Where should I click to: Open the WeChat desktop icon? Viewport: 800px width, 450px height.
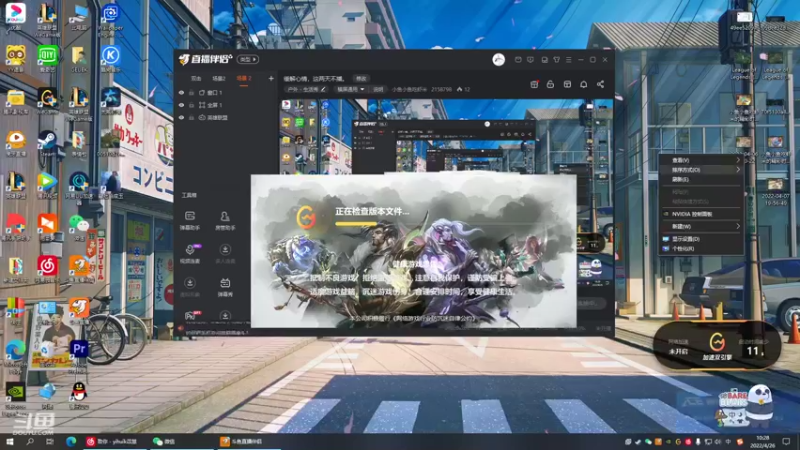click(x=79, y=226)
